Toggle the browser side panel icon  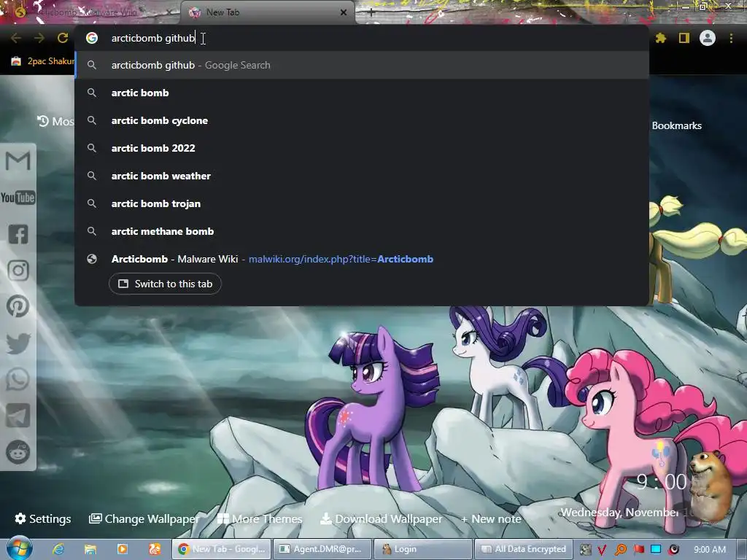pos(684,38)
